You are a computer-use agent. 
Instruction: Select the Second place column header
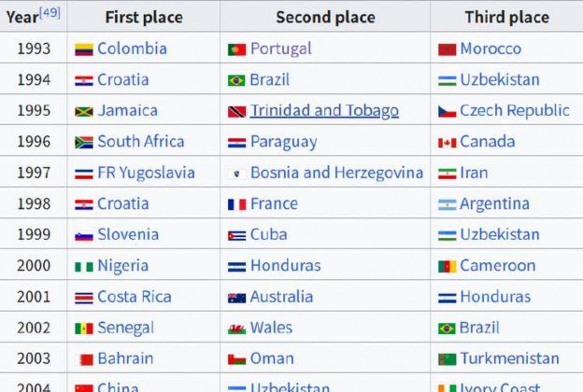tap(325, 17)
